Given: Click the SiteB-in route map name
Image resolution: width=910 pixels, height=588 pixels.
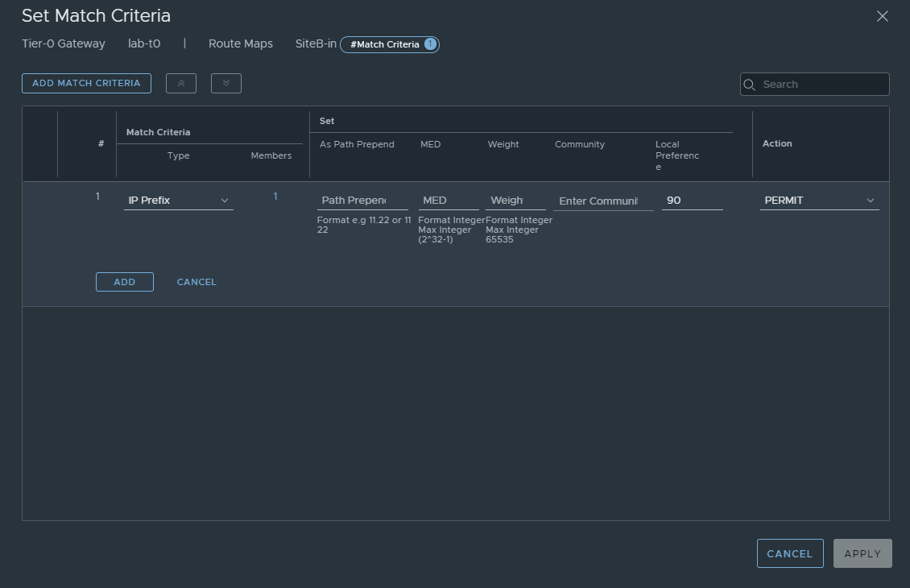Looking at the screenshot, I should point(316,44).
